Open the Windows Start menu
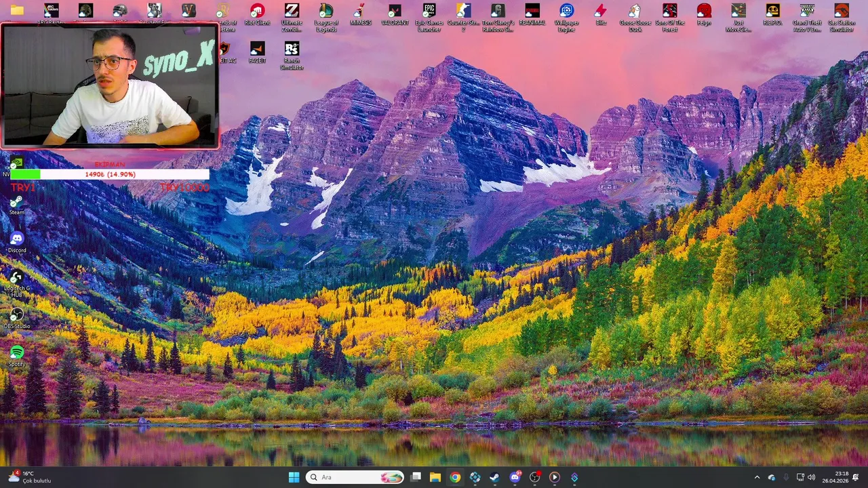The width and height of the screenshot is (868, 488). [x=294, y=477]
